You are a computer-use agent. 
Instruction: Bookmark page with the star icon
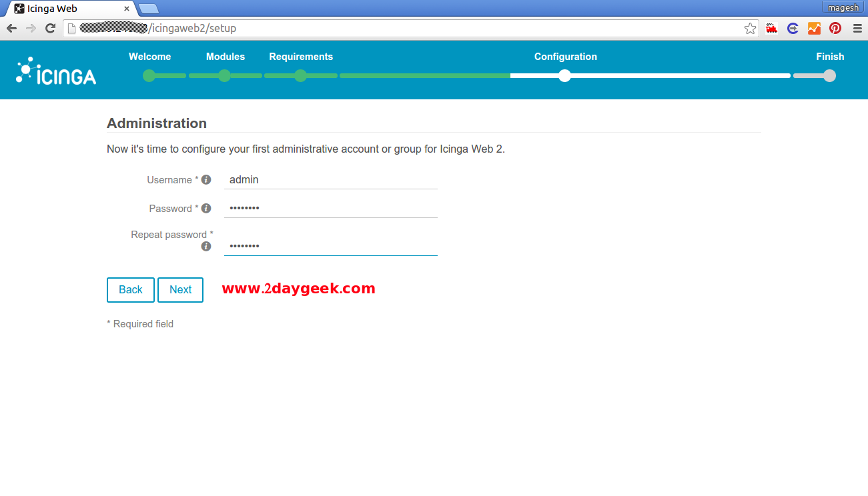pyautogui.click(x=750, y=28)
